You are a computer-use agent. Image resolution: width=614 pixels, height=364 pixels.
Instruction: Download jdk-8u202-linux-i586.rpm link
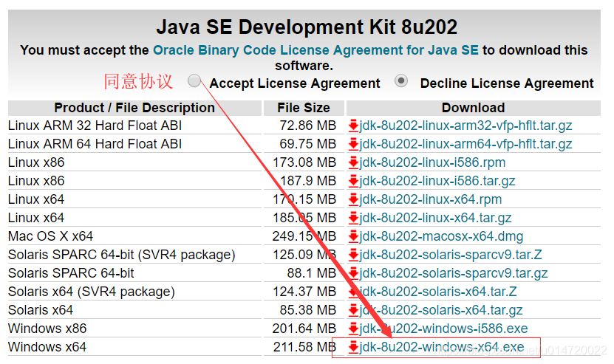[x=432, y=162]
